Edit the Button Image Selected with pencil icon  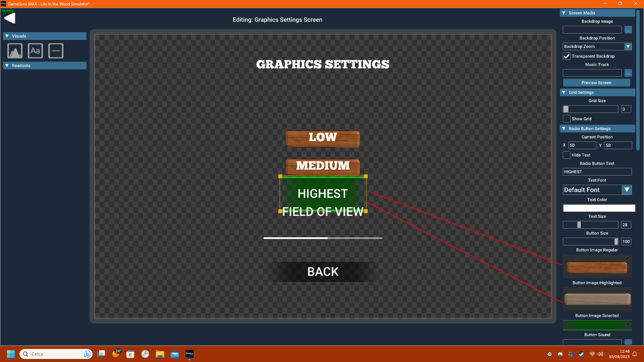(628, 324)
